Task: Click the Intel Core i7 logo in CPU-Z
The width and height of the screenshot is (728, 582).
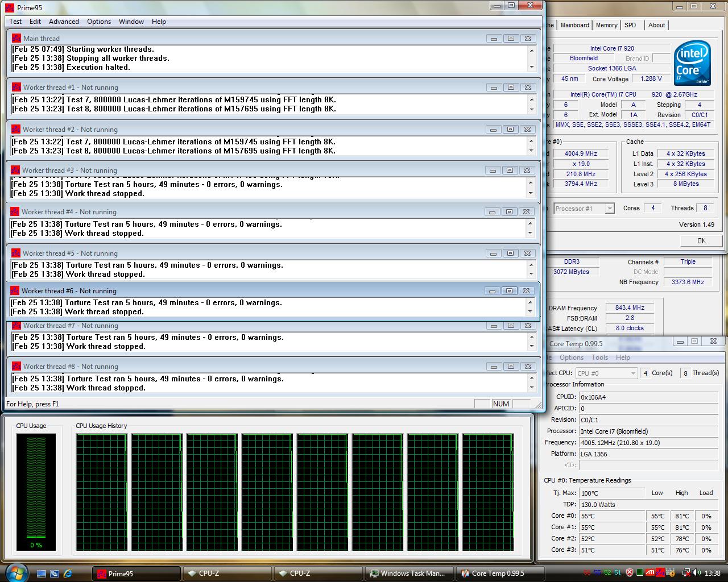Action: coord(692,63)
